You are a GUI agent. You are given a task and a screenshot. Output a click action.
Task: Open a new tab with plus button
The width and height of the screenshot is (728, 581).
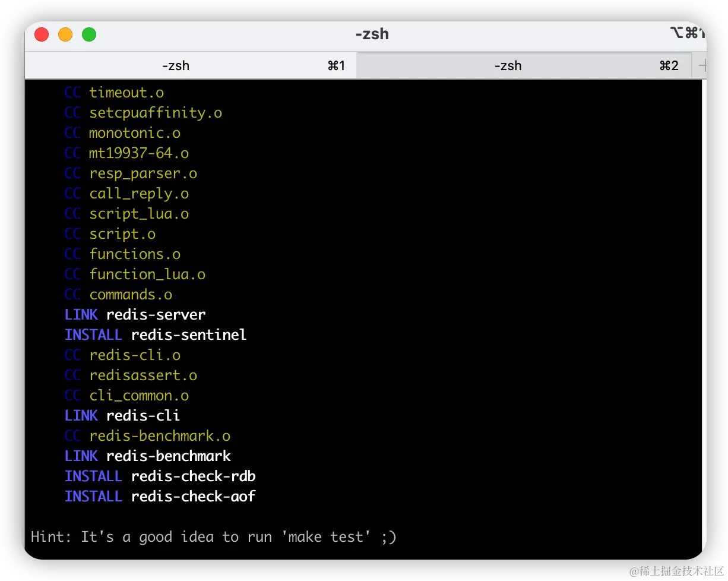(x=702, y=65)
